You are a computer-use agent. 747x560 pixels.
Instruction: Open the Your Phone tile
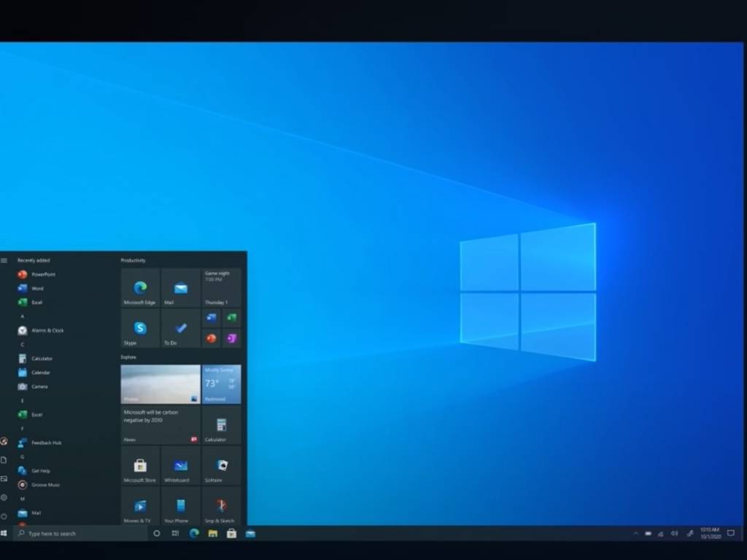(x=181, y=506)
